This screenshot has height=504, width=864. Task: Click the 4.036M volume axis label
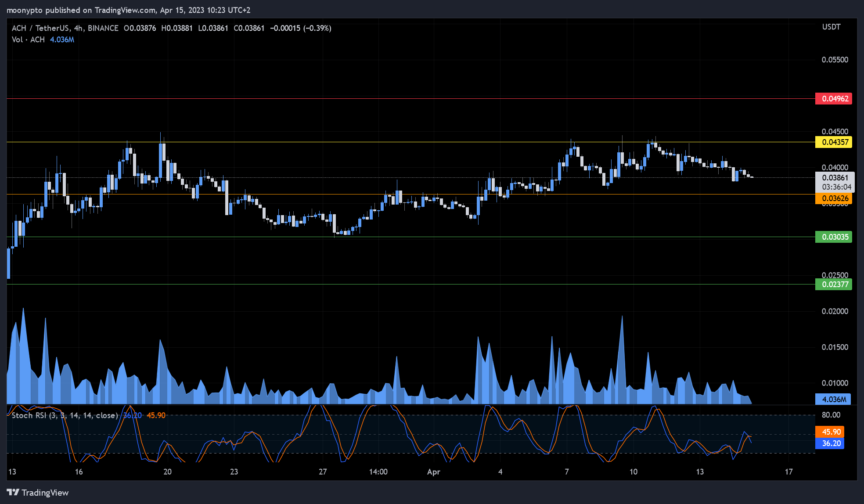833,399
